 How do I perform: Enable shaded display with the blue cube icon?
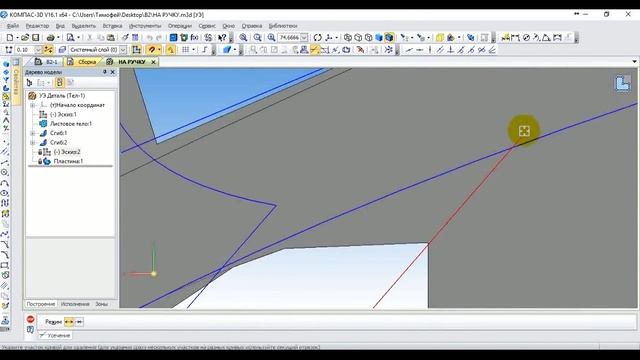[x=379, y=38]
